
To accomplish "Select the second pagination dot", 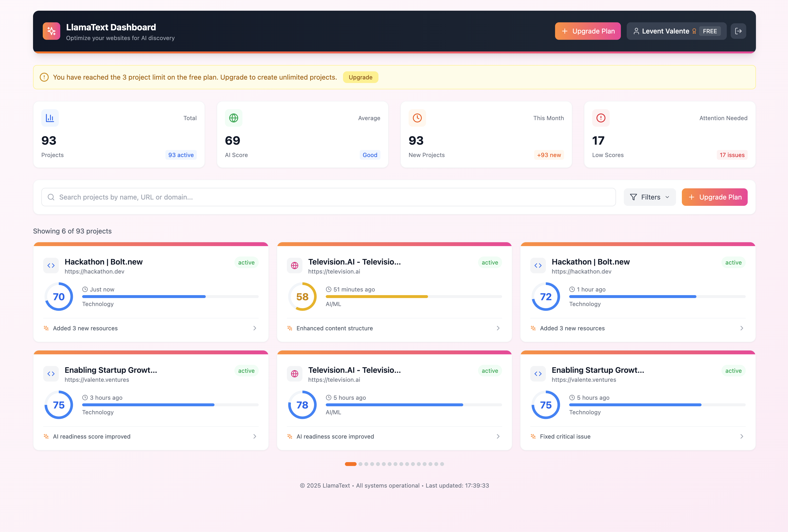I will tap(360, 464).
